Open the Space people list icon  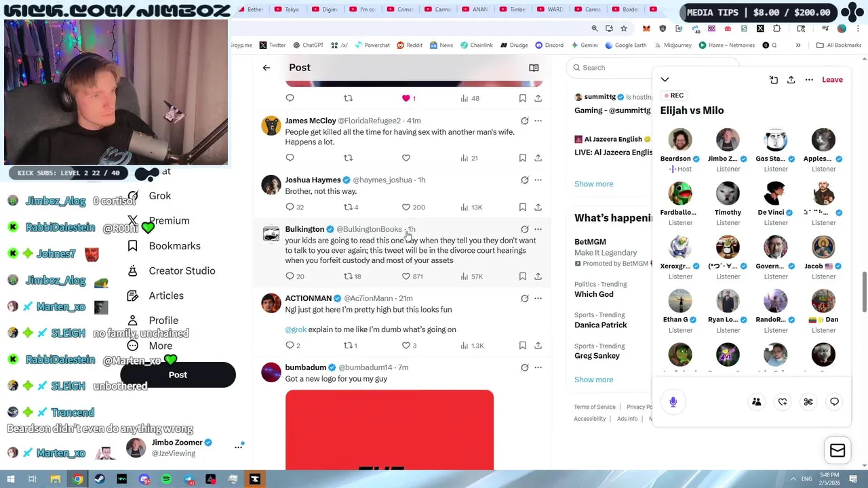[756, 402]
